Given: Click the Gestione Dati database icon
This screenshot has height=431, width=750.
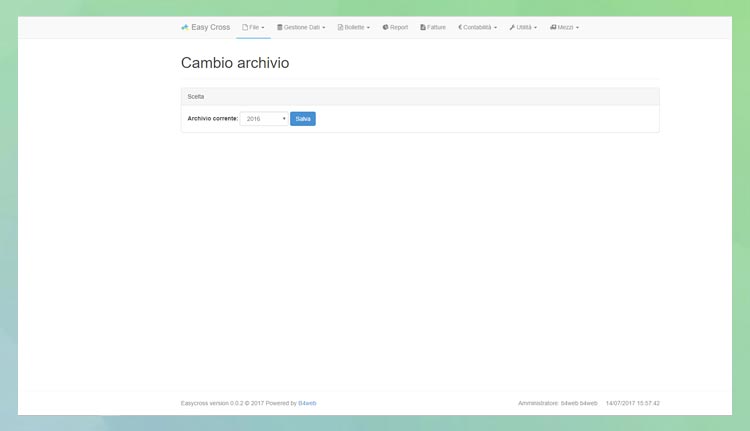Looking at the screenshot, I should coord(280,27).
